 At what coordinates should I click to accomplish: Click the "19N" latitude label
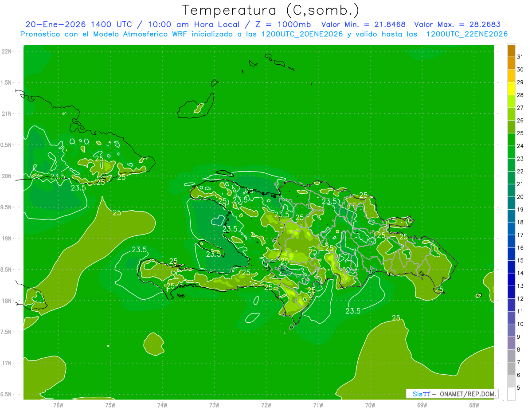7,239
